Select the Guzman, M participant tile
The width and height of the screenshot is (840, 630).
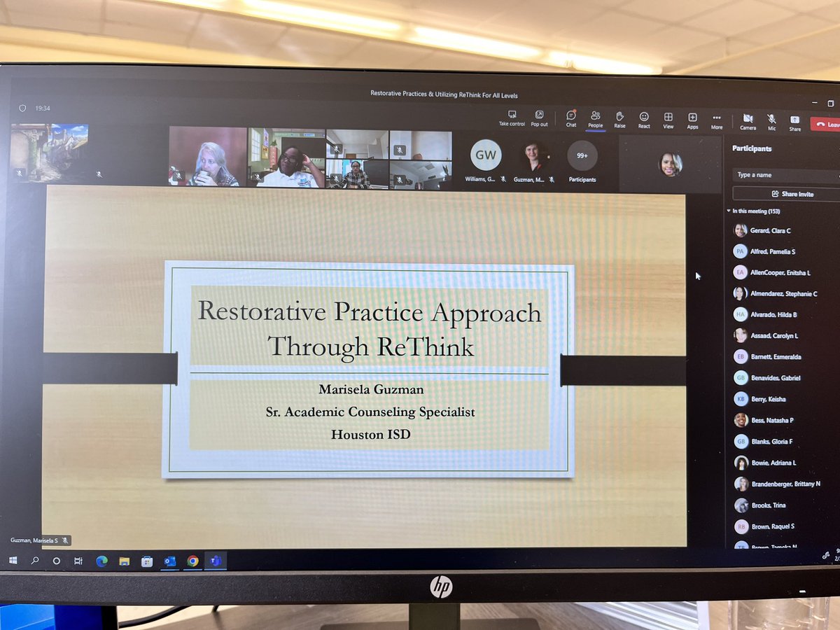pos(535,162)
